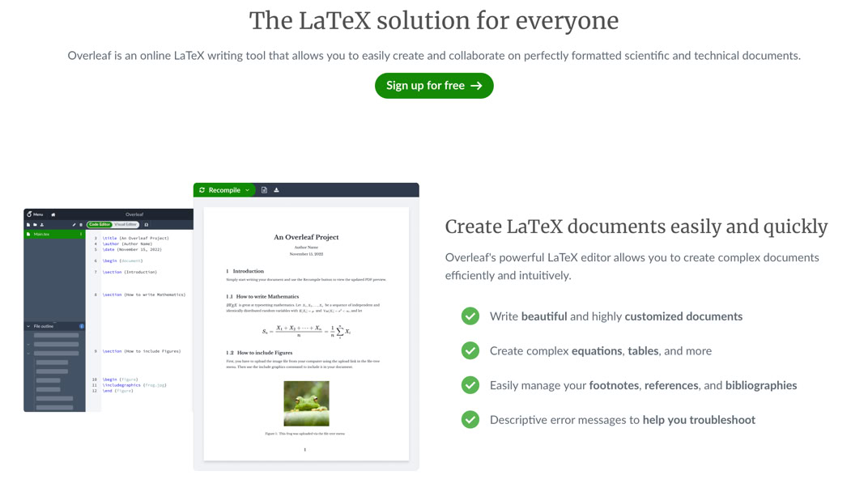
Task: Open the Recompile dropdown arrow
Action: tap(248, 190)
